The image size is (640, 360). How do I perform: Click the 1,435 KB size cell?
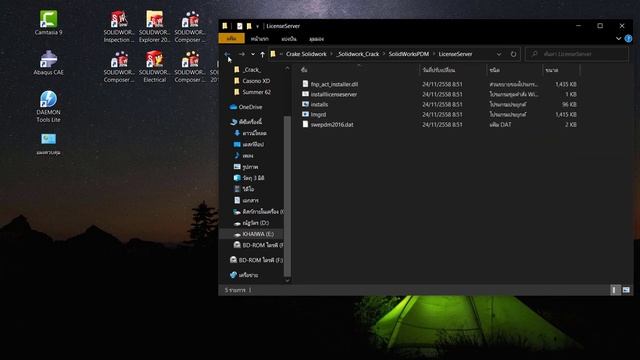point(566,84)
